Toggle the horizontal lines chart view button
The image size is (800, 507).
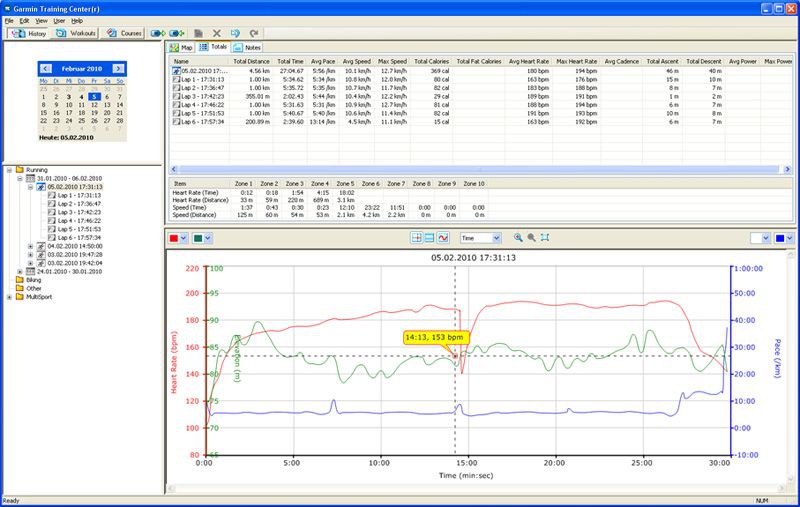(430, 238)
